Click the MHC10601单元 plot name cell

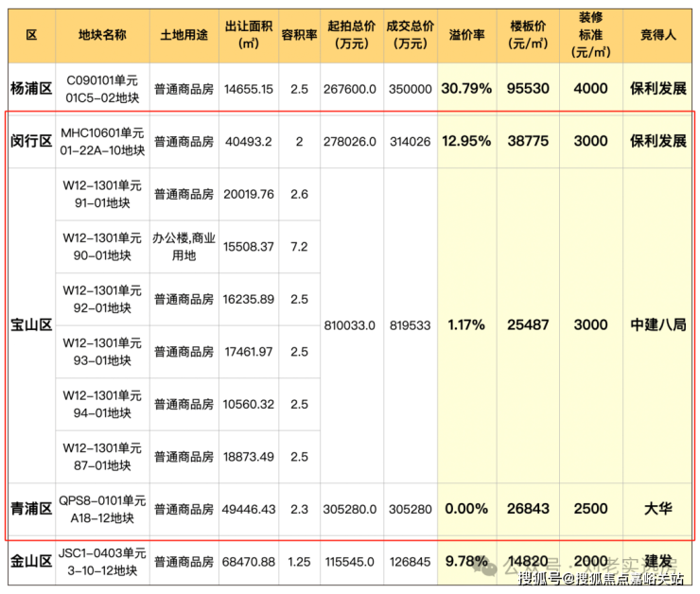pos(102,141)
